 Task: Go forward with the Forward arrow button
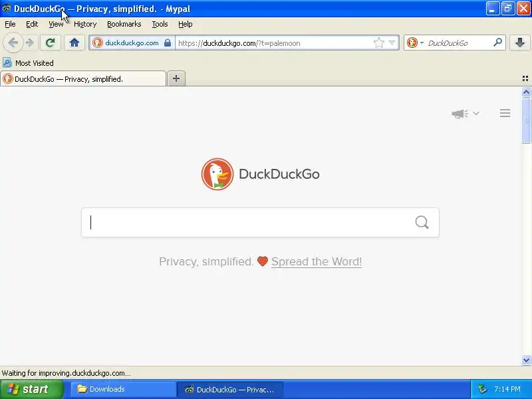click(30, 43)
